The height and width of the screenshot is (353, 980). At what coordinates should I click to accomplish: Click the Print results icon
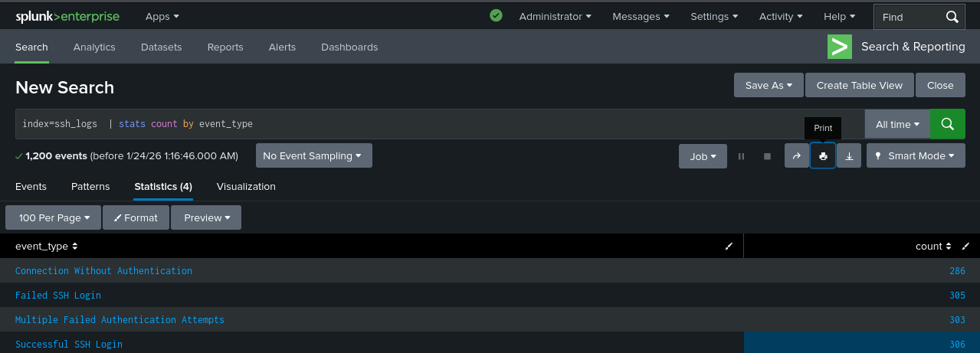(x=823, y=156)
